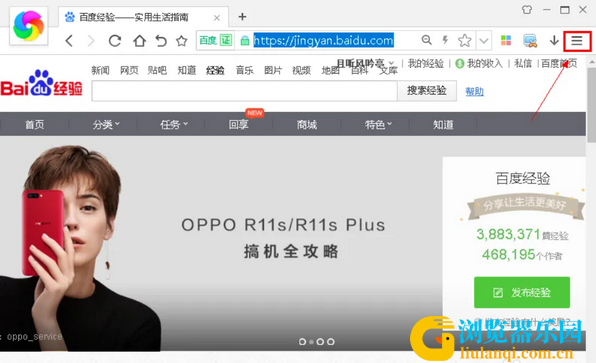596x363 pixels.
Task: Click the search experience input box
Action: pyautogui.click(x=244, y=91)
